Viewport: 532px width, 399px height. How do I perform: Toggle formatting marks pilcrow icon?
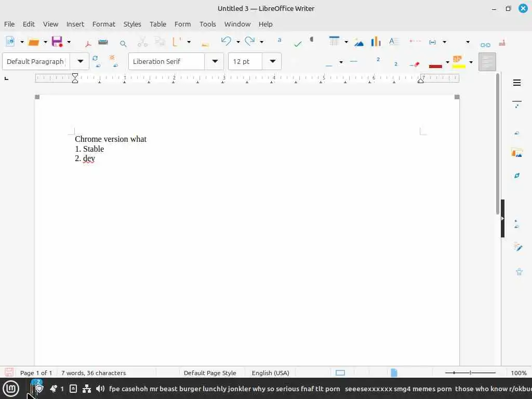312,39
